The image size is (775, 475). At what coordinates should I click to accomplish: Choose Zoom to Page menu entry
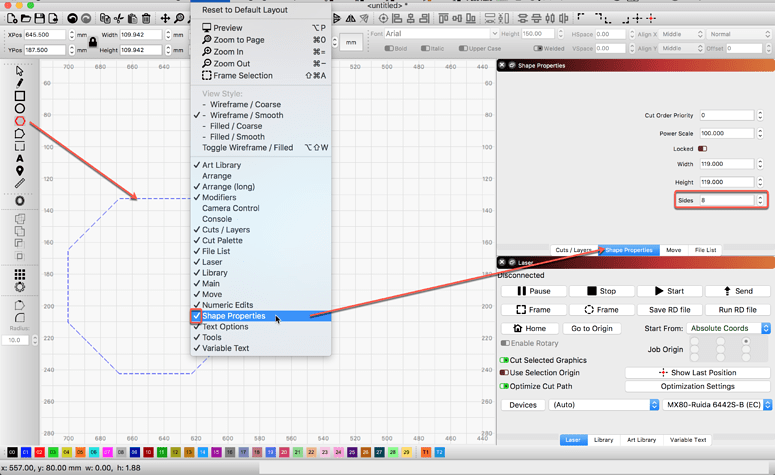pyautogui.click(x=260, y=40)
